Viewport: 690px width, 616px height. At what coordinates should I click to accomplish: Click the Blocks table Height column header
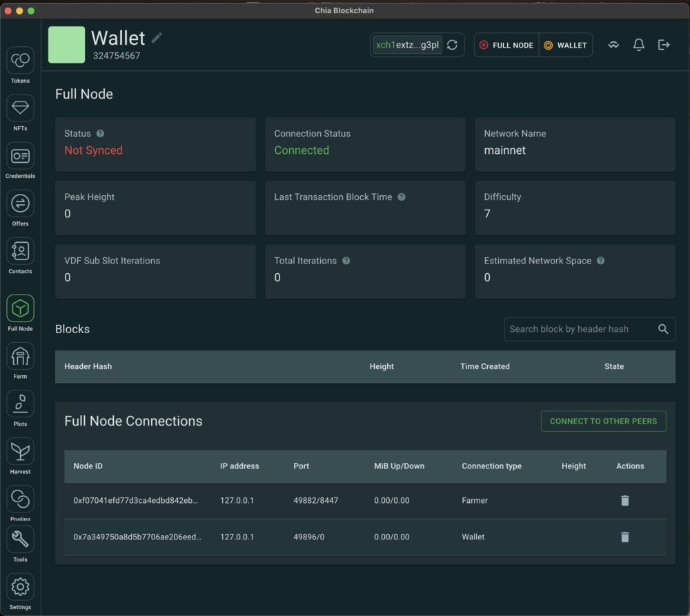click(x=382, y=366)
